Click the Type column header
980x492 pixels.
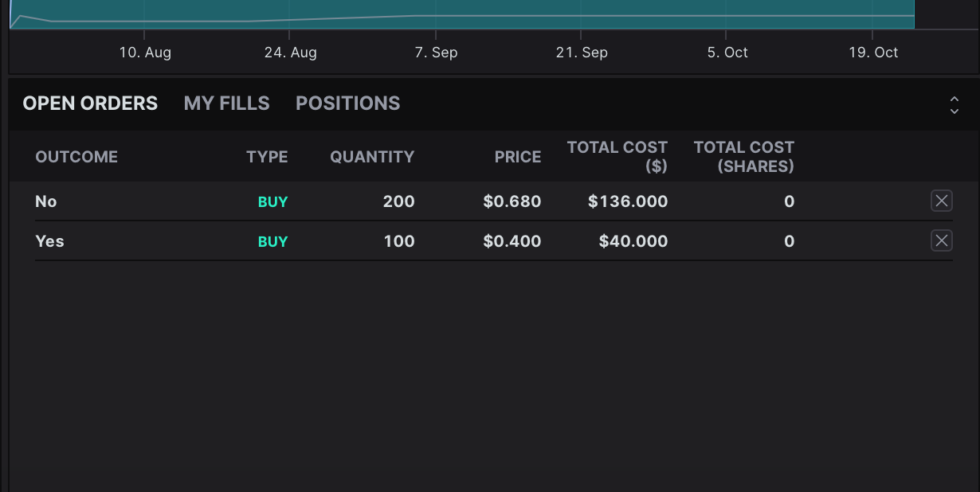(267, 157)
